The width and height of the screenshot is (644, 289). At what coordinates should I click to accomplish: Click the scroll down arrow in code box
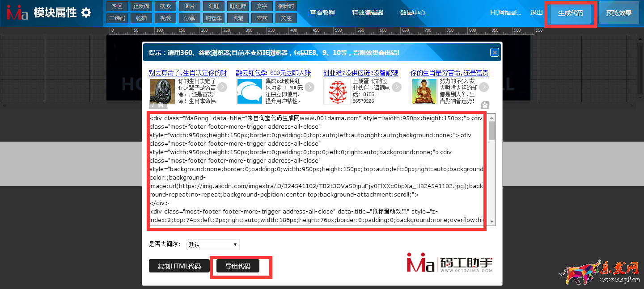tap(492, 221)
